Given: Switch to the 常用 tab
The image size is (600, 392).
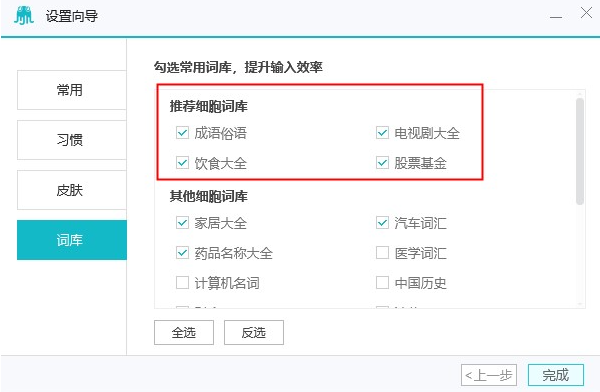Looking at the screenshot, I should (72, 90).
